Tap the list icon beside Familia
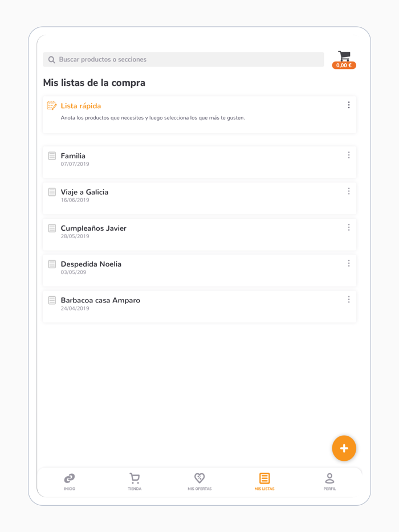Screen dimensions: 399x532 point(52,155)
